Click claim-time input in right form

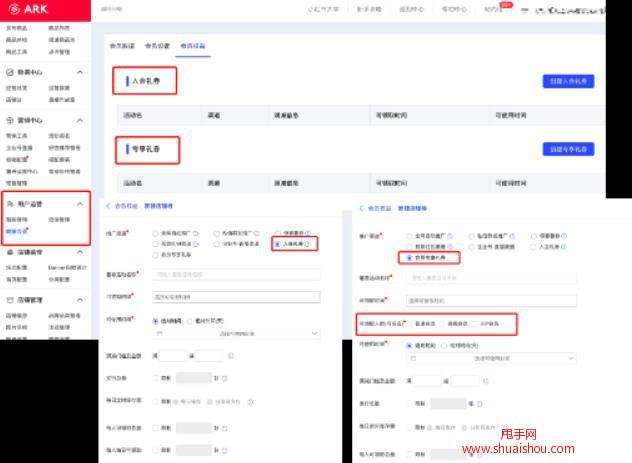click(x=491, y=301)
